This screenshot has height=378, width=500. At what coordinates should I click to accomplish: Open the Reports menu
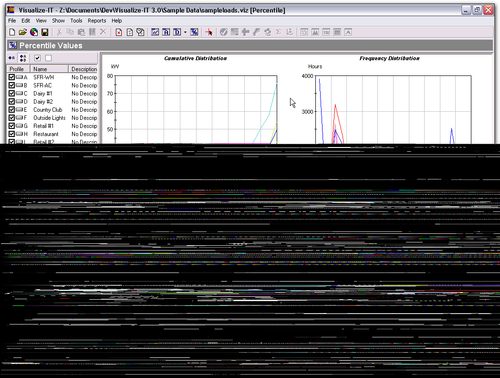coord(97,21)
